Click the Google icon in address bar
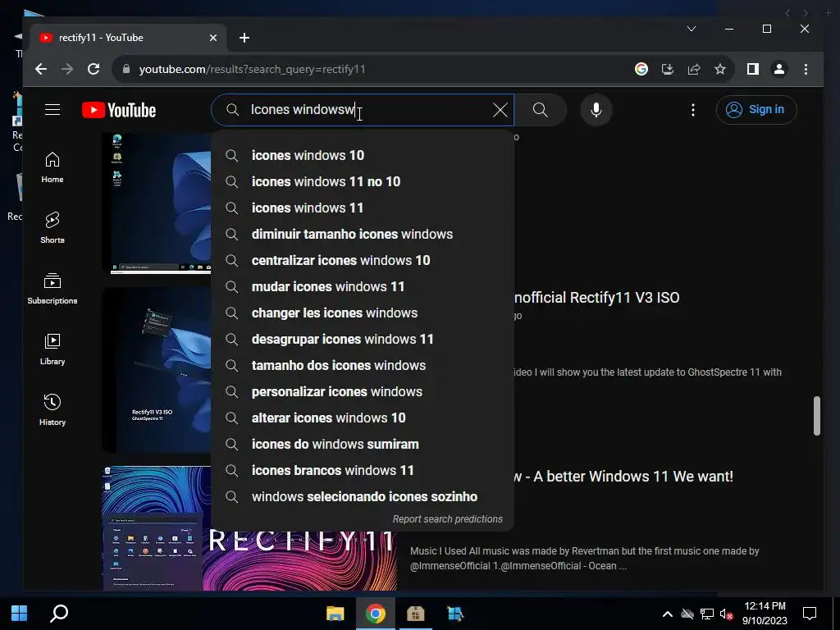 point(641,69)
